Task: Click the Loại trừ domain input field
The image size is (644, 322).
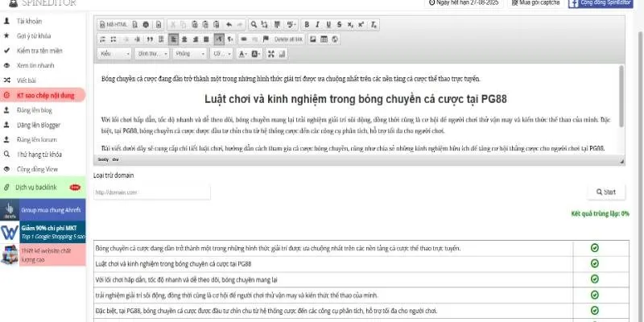Action: pos(152,192)
